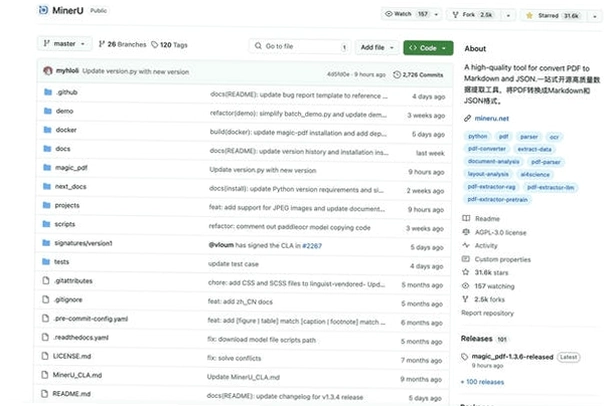
Task: Select the pdf-converter topic tag
Action: (x=487, y=149)
